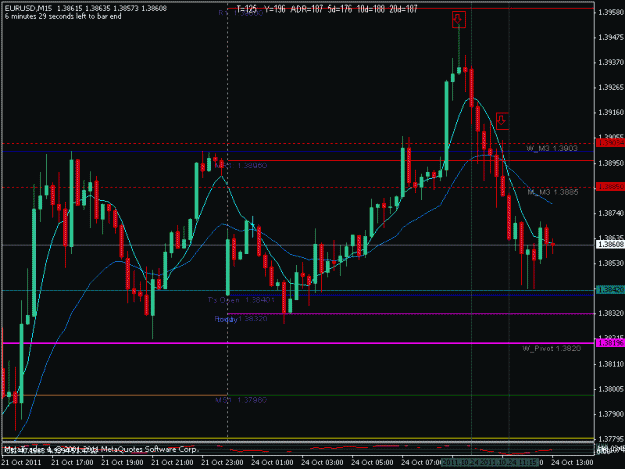Click the 1.39265 value on the price axis
Viewport: 625px width, 469px height.
click(611, 88)
